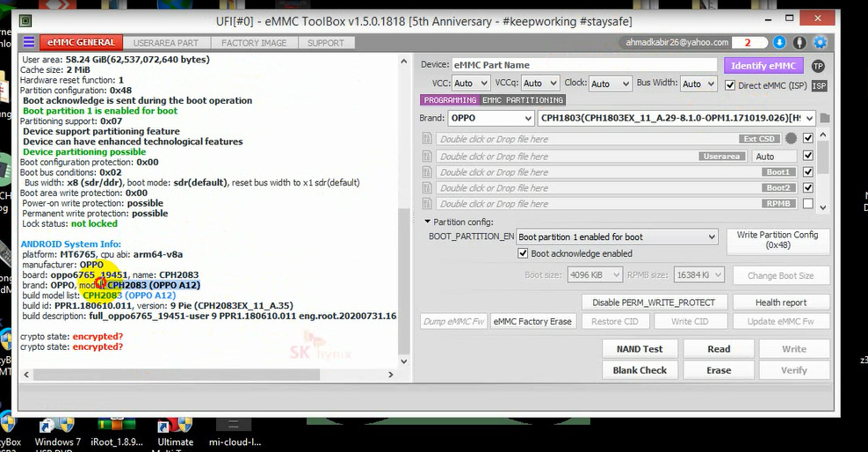Uncheck the Ext CSD row checkbox

(808, 138)
